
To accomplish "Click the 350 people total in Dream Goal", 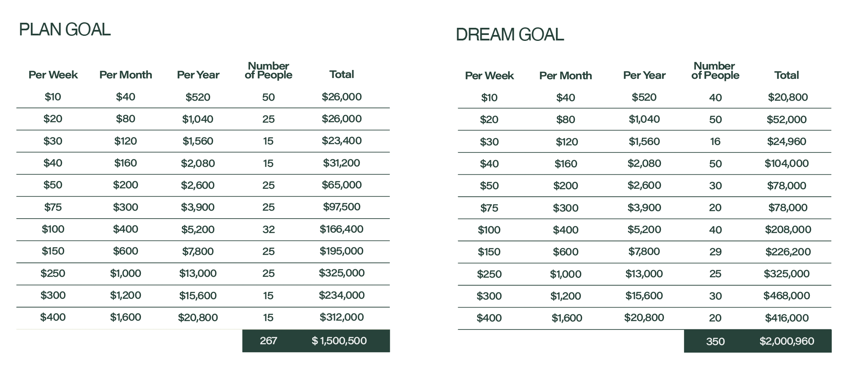I will pos(715,341).
